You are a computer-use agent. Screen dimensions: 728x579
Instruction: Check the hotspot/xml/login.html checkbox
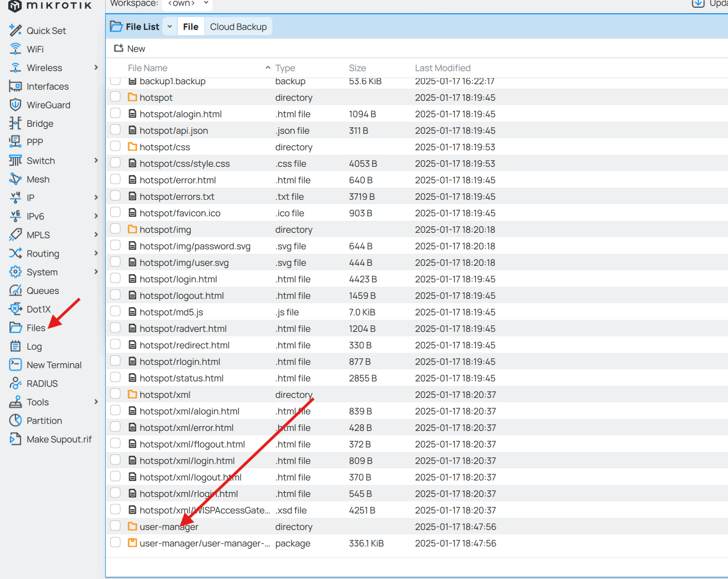(x=115, y=460)
